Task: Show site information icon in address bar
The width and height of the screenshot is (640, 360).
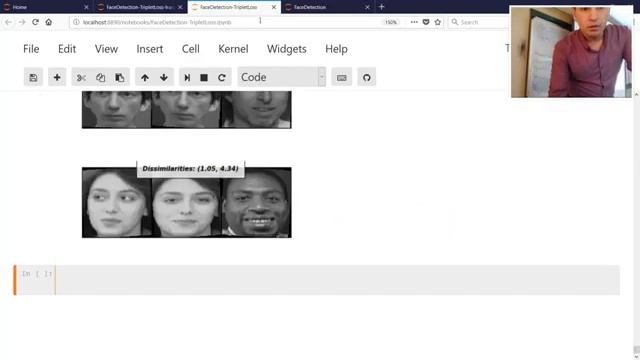Action: point(76,22)
